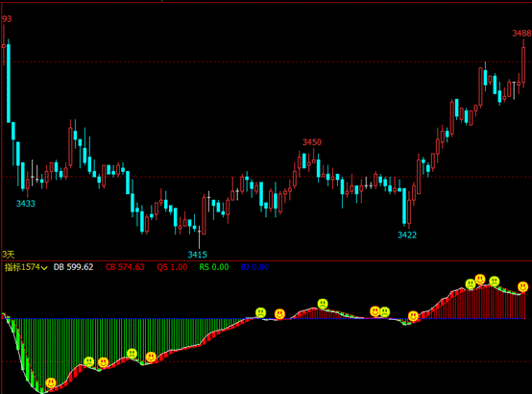Open the 指标1574 indicator dropdown
Image resolution: width=532 pixels, height=394 pixels.
point(26,267)
